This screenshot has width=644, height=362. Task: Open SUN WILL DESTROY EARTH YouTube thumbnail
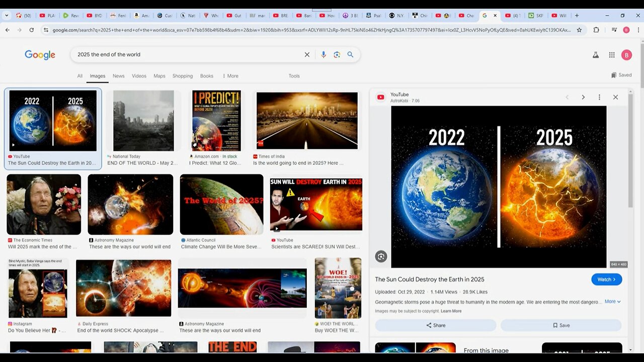click(316, 204)
